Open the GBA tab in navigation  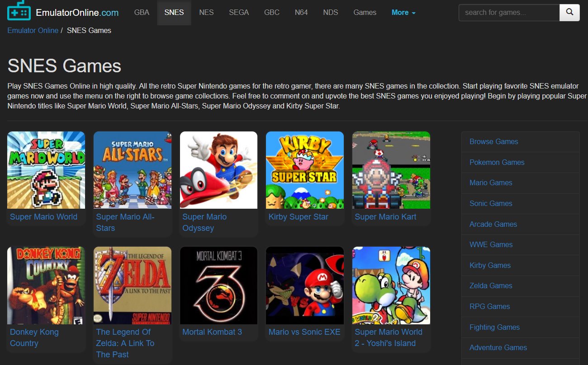tap(142, 13)
